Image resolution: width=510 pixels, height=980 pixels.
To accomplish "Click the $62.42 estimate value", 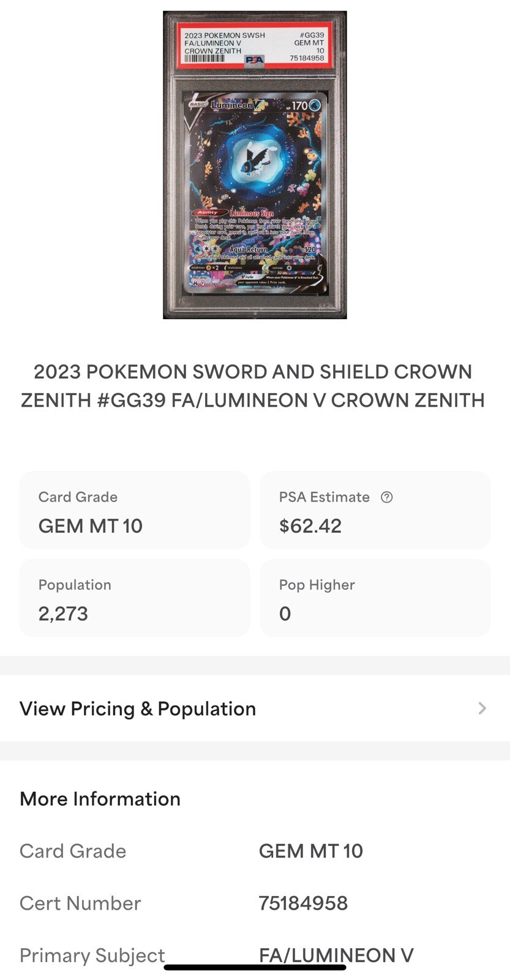I will tap(310, 526).
